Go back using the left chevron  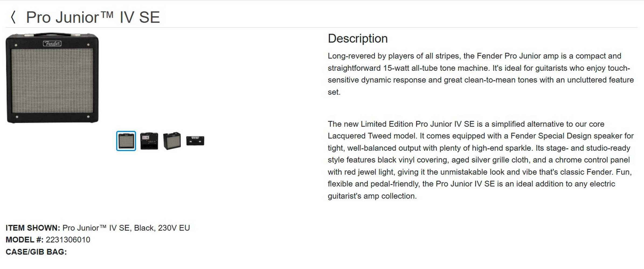click(x=13, y=17)
